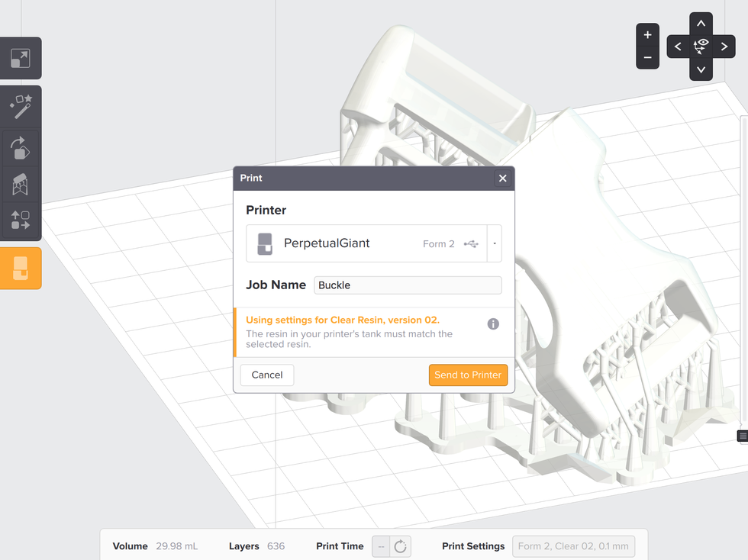The image size is (748, 560).
Task: Rotate view right with the right arrow
Action: 724,47
